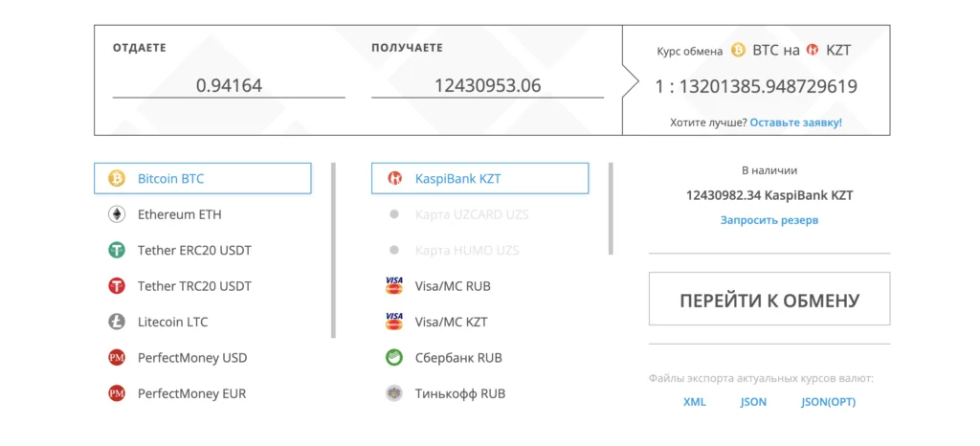Select PerfectMoney USD row

203,358
